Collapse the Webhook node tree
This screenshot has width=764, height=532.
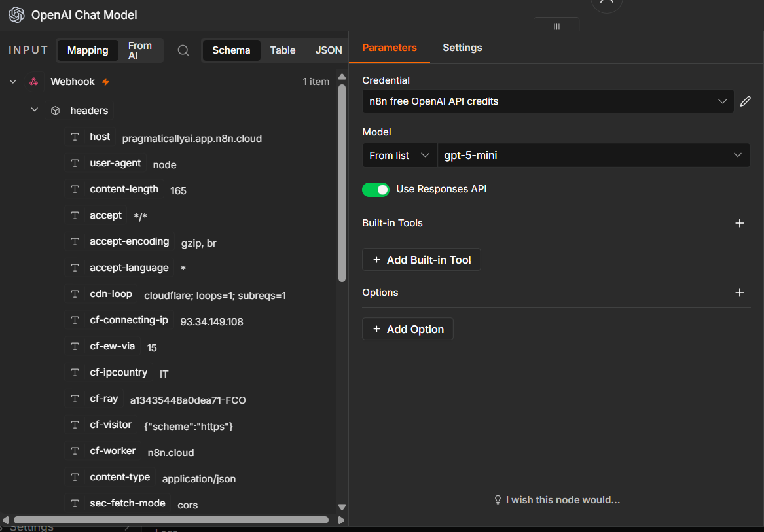click(x=12, y=82)
